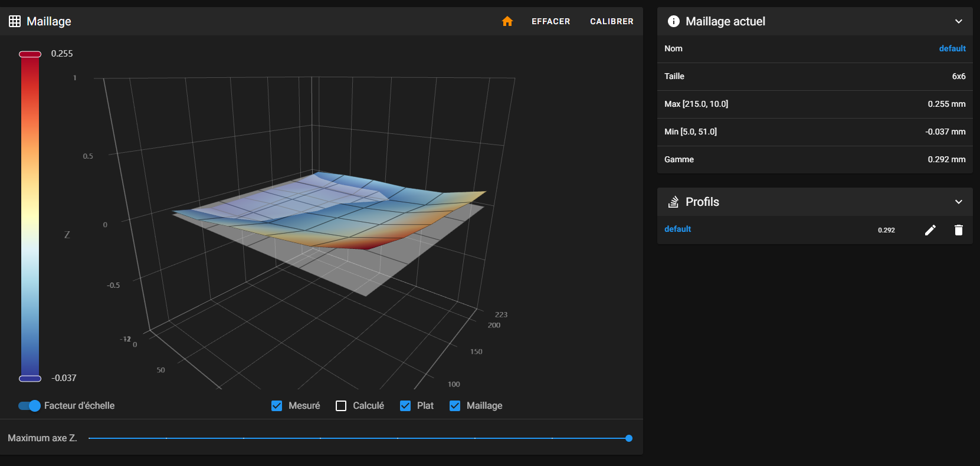Click the top handle of the color scale

30,54
